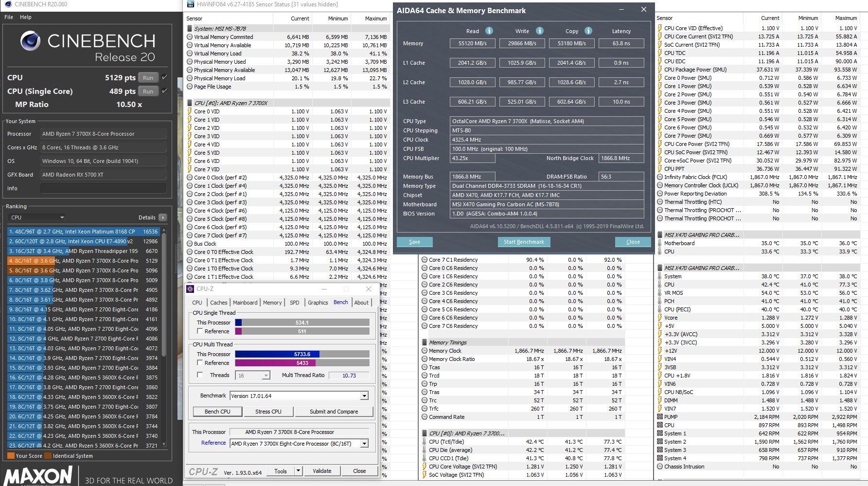Click the Maximum column header in HWiNFO64

point(376,18)
